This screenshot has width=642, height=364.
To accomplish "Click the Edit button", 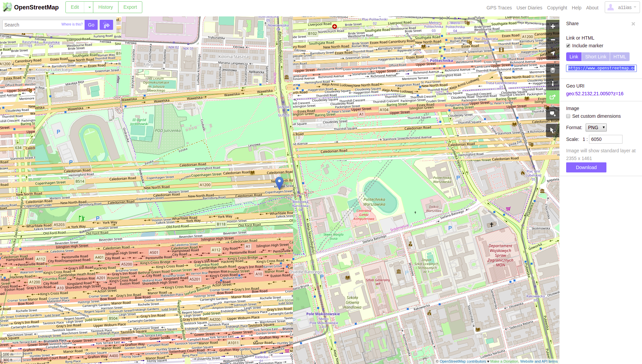I will coord(75,7).
